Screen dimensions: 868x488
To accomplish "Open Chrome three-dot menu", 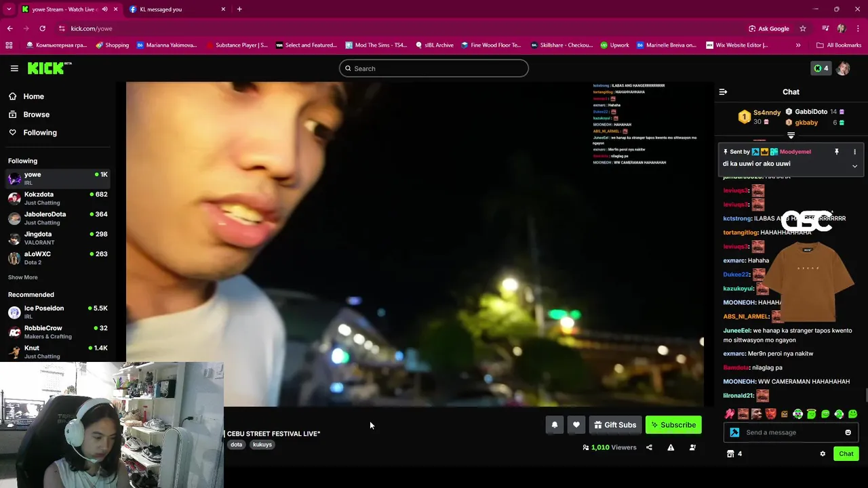I will [859, 28].
